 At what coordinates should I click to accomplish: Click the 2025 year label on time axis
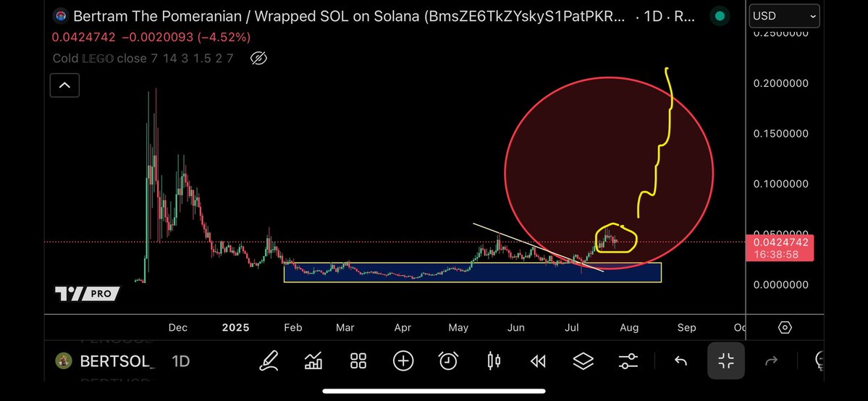pyautogui.click(x=236, y=327)
